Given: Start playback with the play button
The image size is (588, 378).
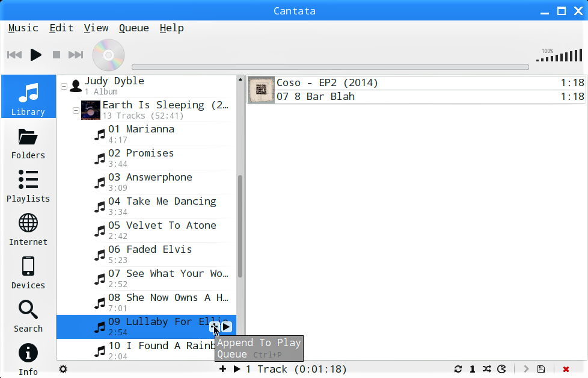Looking at the screenshot, I should pos(35,55).
